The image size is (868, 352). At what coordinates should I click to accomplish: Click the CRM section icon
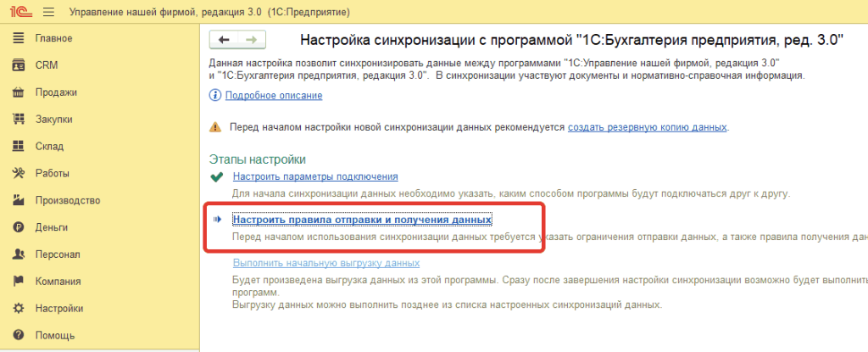click(19, 65)
